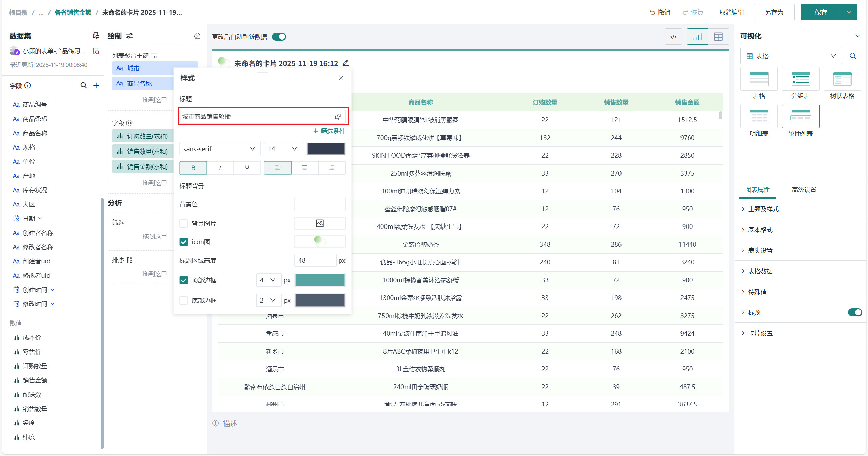Select the 图表属性 tab
The image size is (868, 456).
tap(757, 190)
